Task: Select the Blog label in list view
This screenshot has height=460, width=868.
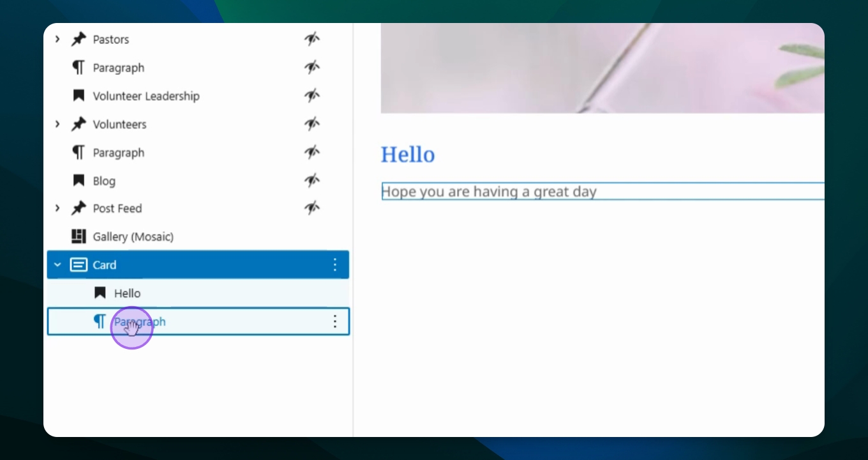Action: click(104, 181)
